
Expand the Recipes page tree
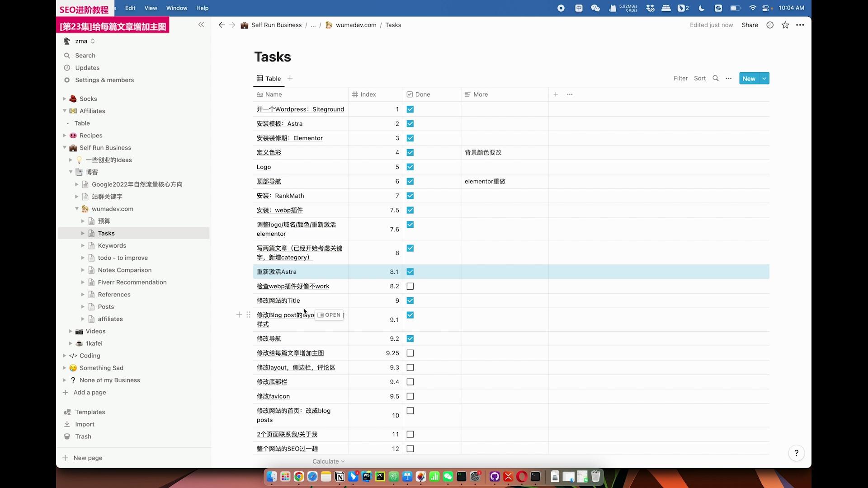pyautogui.click(x=64, y=135)
